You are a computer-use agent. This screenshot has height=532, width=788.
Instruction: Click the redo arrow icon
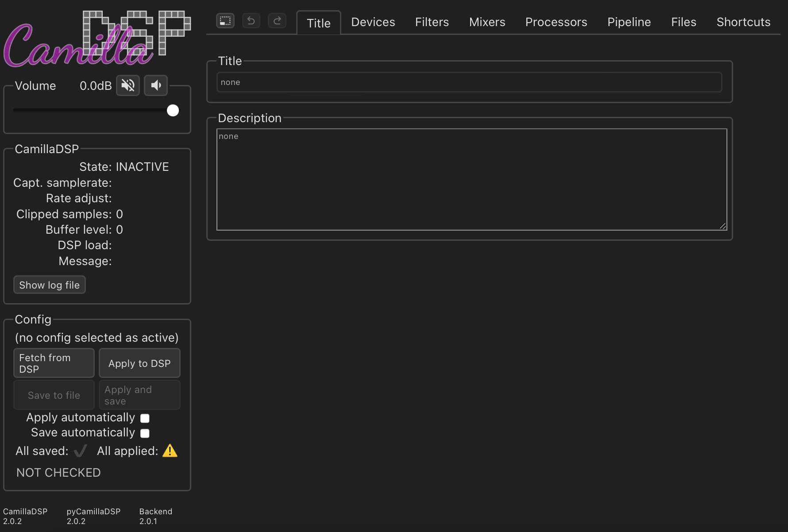click(277, 20)
